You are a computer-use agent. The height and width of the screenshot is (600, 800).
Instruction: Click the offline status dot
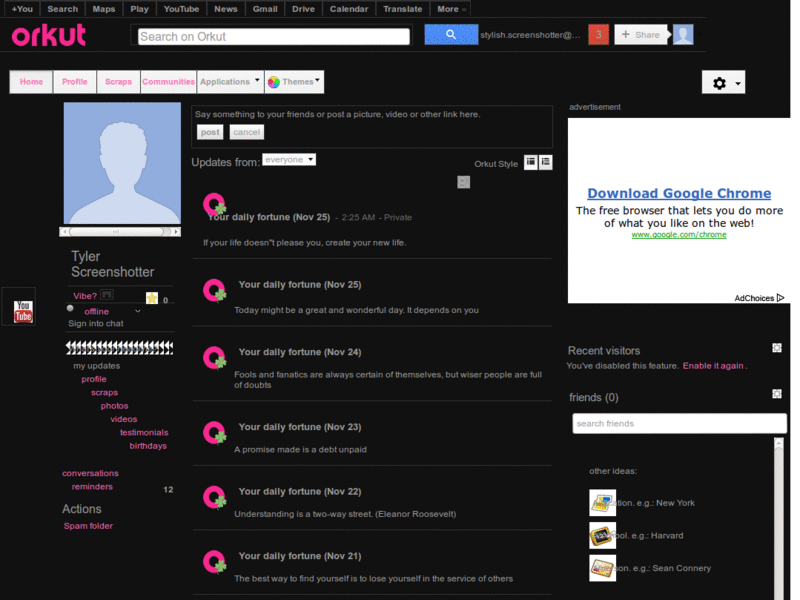(x=70, y=308)
